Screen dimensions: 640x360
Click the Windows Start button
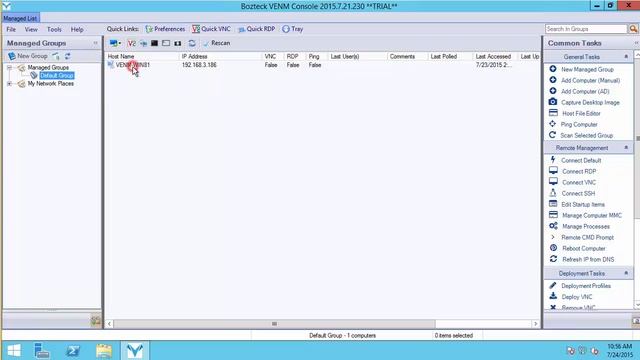14,351
